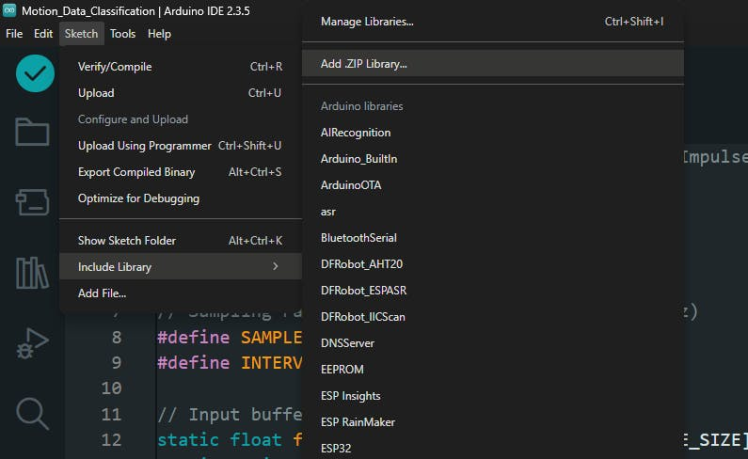The image size is (748, 459).
Task: Include the DFRobot_AHT20 library
Action: point(361,264)
